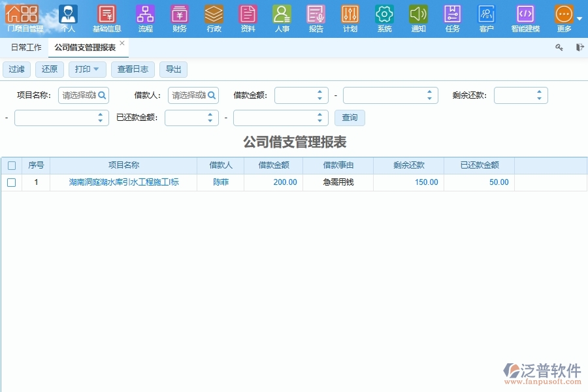
Task: Click the 报告 (Reports) module icon
Action: click(316, 14)
